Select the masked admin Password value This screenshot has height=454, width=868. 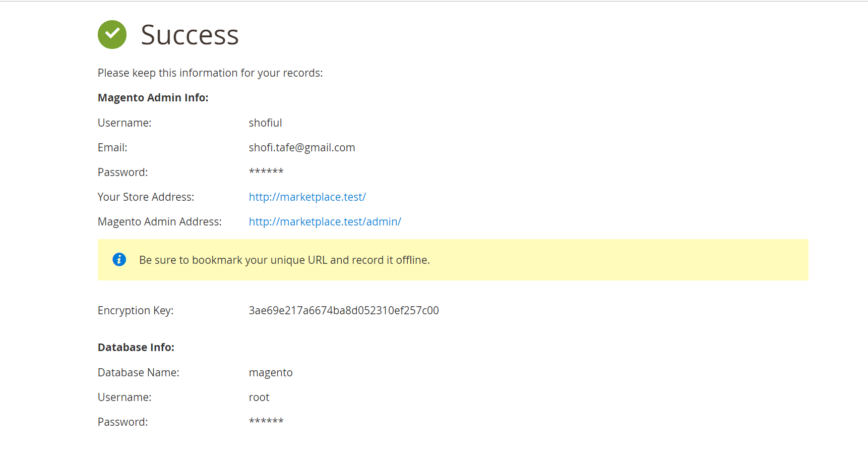pos(266,172)
